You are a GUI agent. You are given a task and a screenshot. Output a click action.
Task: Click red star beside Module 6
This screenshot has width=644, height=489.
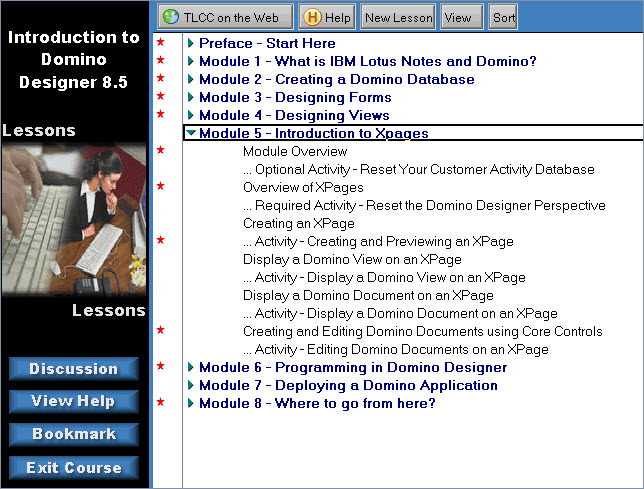pyautogui.click(x=161, y=366)
